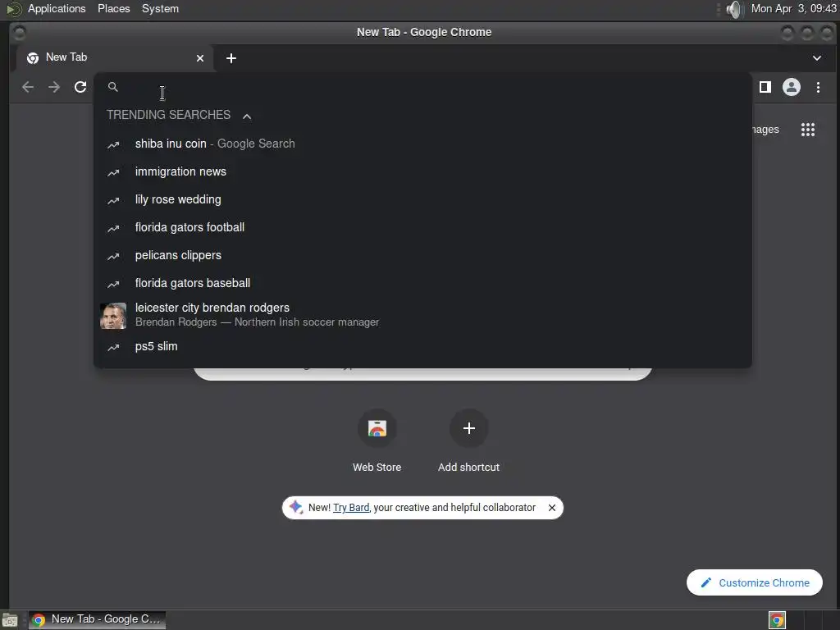
Task: Click the show desktop icon in taskbar
Action: pos(10,620)
